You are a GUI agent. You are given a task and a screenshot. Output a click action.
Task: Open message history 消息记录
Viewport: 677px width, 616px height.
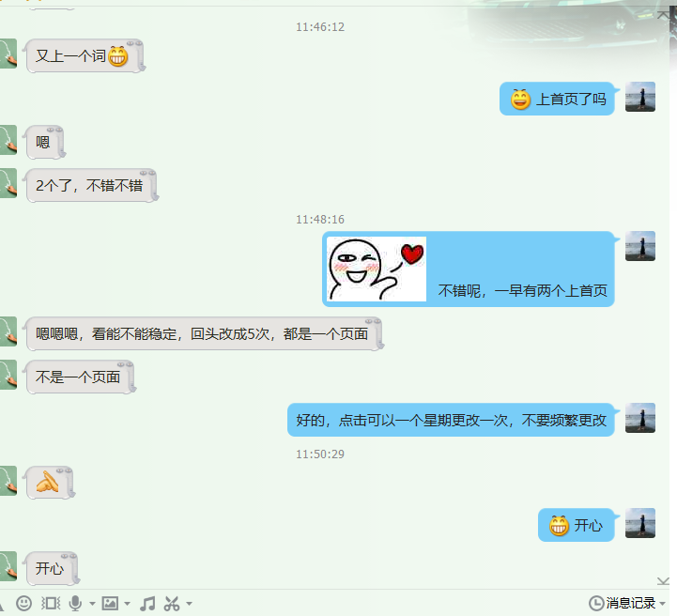[x=623, y=603]
